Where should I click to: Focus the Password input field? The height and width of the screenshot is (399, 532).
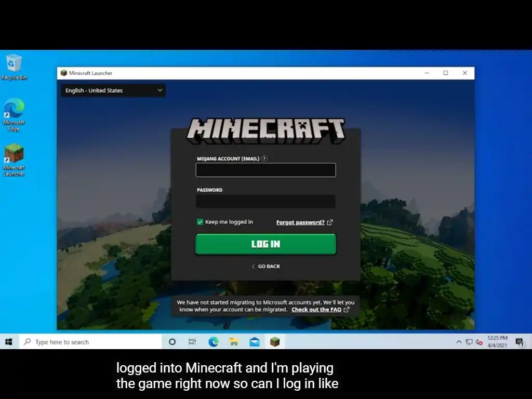tap(265, 201)
